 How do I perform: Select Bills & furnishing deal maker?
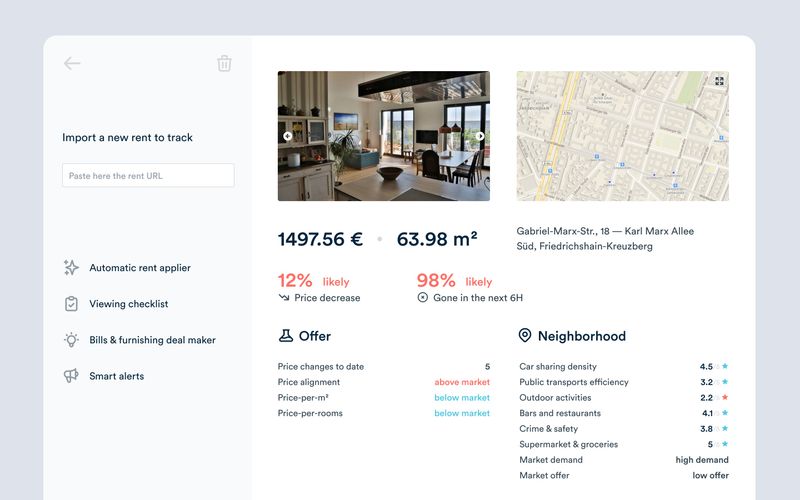coord(153,340)
